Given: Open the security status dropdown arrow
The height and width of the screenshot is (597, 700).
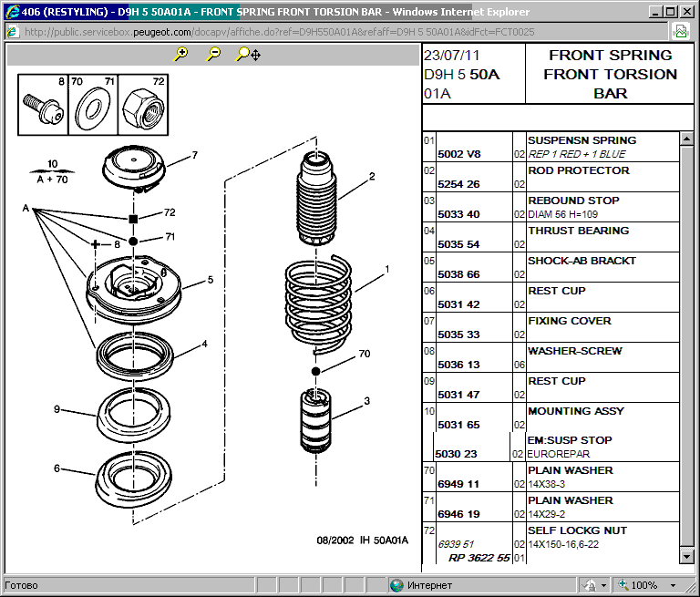Looking at the screenshot, I should (604, 585).
